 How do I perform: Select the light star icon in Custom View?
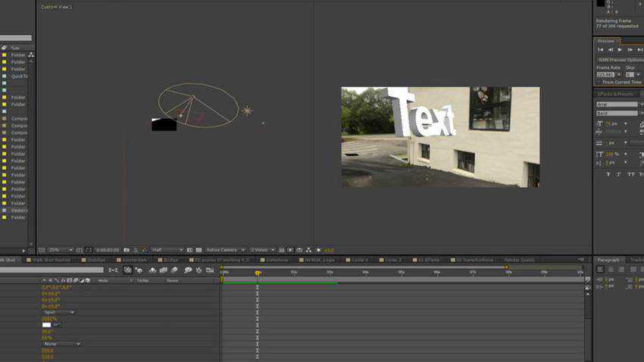point(247,111)
